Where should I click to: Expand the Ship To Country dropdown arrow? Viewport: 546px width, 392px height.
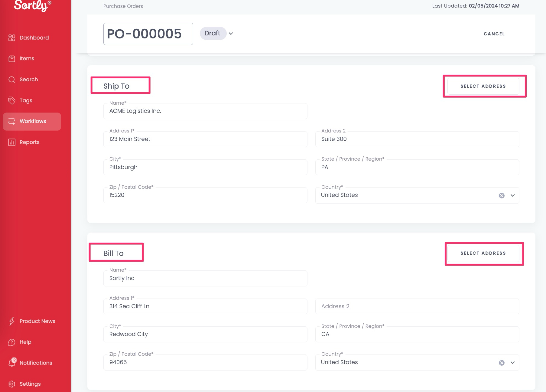tap(512, 195)
